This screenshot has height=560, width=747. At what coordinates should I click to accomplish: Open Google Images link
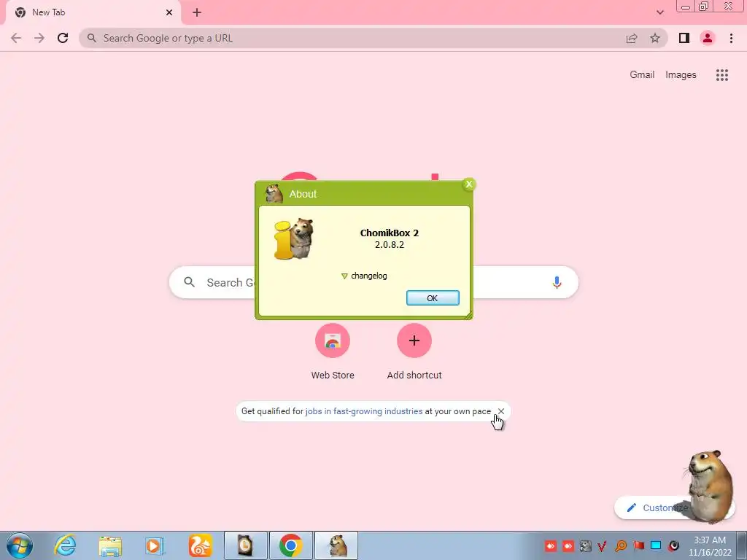click(x=681, y=75)
